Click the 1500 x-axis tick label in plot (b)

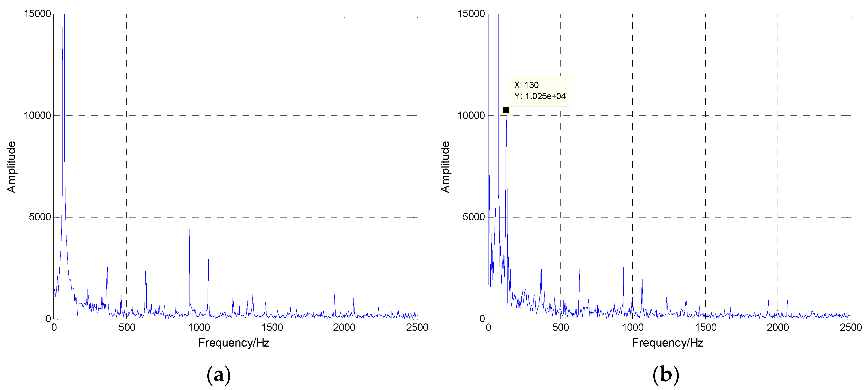pyautogui.click(x=706, y=327)
